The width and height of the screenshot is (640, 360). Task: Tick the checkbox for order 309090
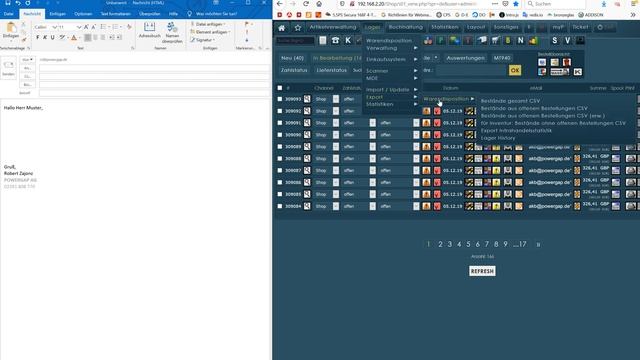point(280,135)
